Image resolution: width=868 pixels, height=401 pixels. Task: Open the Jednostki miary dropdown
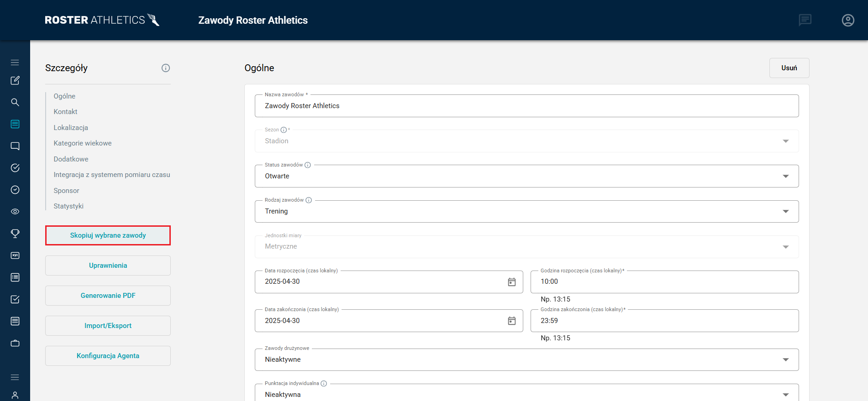[x=526, y=246]
